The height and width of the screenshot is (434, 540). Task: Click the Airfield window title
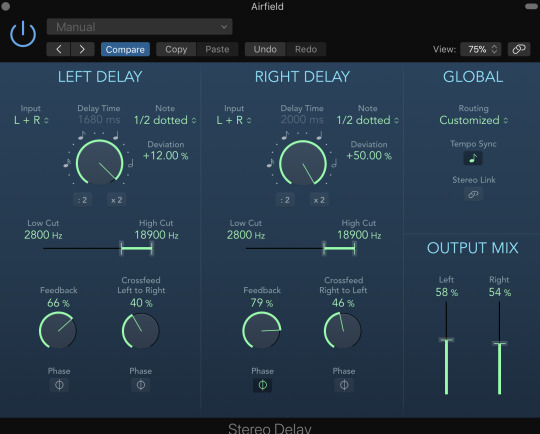tap(267, 7)
